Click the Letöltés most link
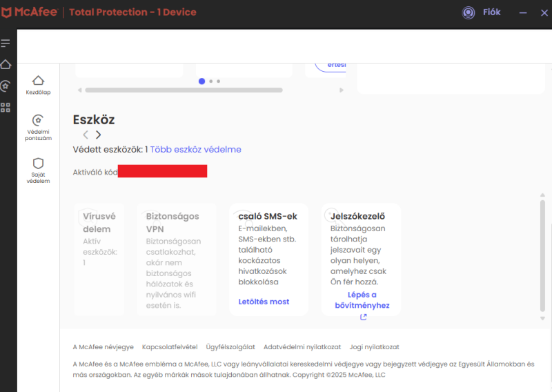 pos(264,302)
